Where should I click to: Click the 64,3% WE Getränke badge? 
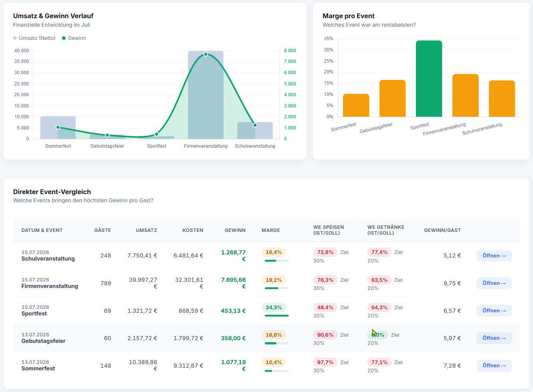[380, 307]
